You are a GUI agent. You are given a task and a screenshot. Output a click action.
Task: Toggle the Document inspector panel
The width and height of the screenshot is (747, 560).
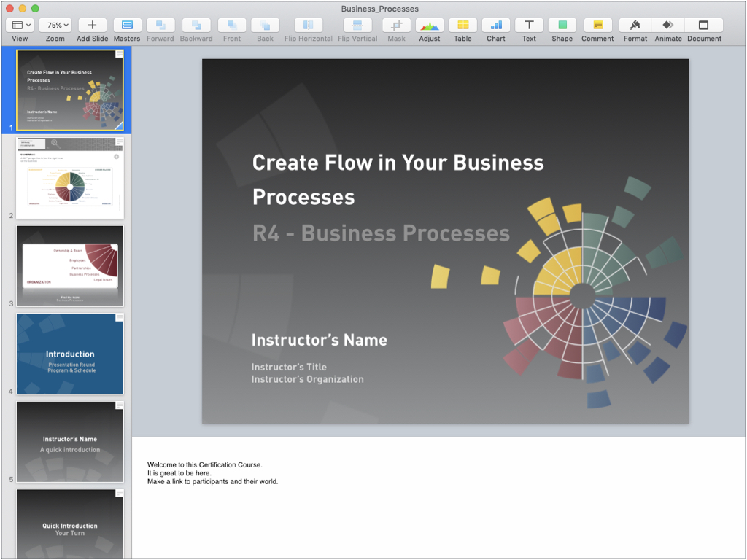pos(704,26)
